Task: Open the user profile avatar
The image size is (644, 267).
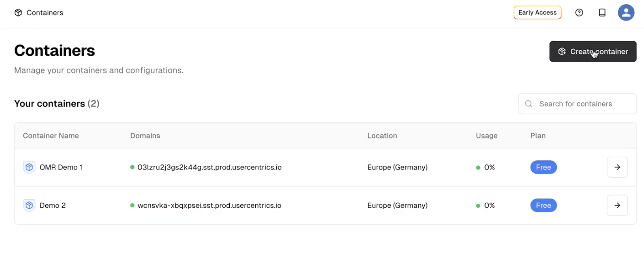Action: click(626, 13)
